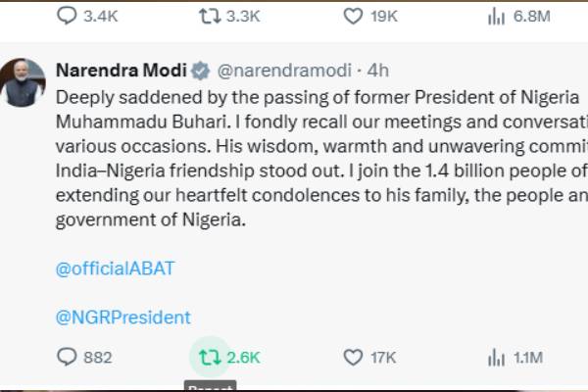
Task: Toggle the heart icon on Modi's tweet
Action: pos(353,358)
